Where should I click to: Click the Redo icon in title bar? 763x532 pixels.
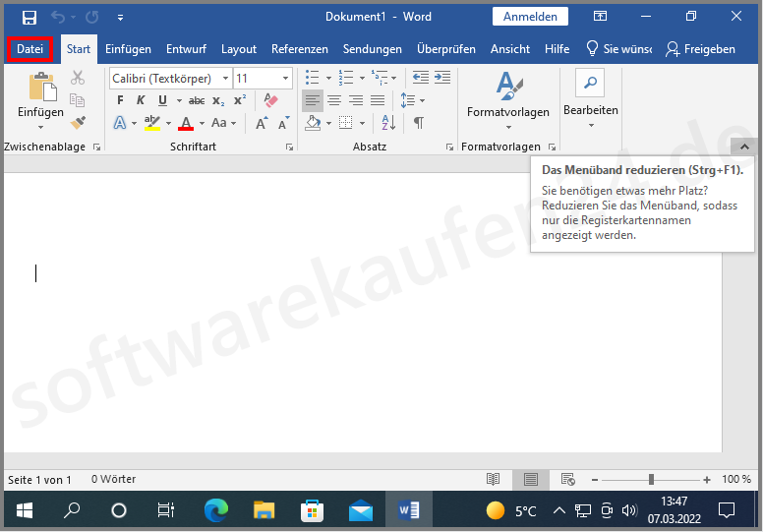pyautogui.click(x=91, y=18)
